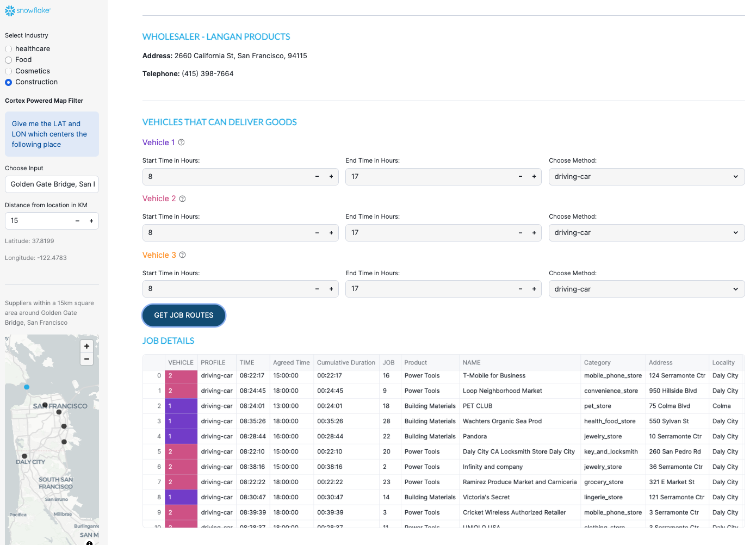
Task: Expand Vehicle 2 Choose Method dropdown
Action: 646,233
